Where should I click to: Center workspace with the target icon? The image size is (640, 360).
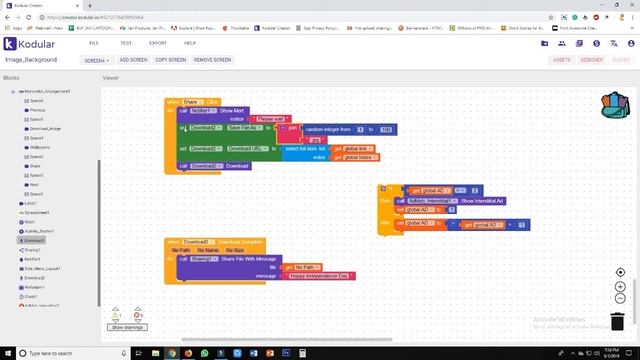point(620,272)
